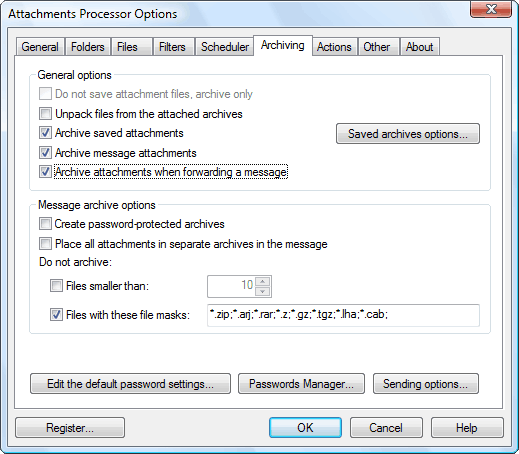Toggle Archive attachments when forwarding a message
Viewport: 519px width, 454px height.
click(45, 172)
